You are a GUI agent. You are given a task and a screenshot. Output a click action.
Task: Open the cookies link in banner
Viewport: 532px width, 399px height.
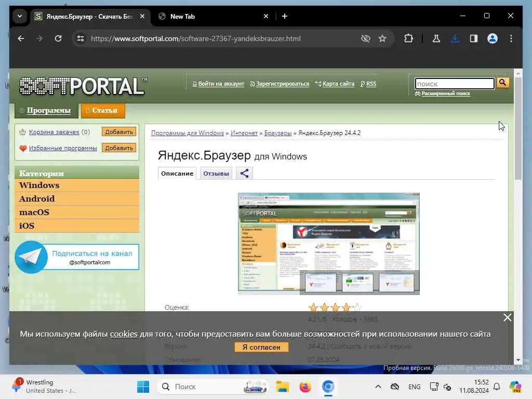click(124, 334)
